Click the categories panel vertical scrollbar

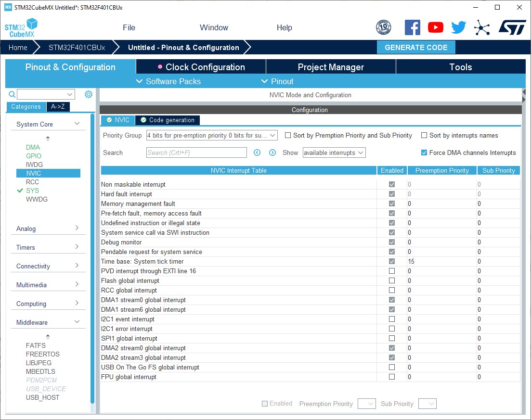[92, 259]
